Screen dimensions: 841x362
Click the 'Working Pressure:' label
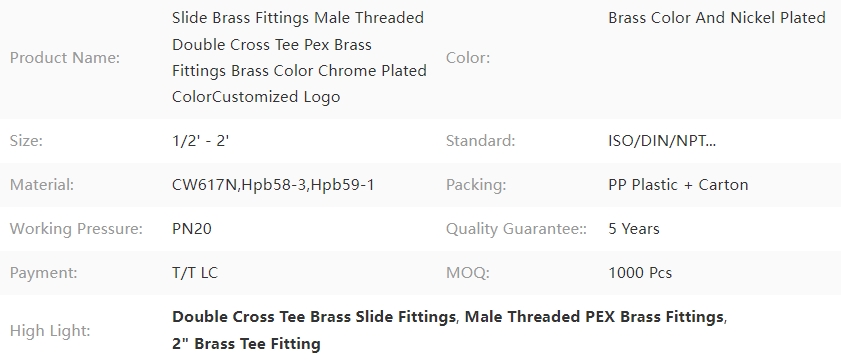(x=76, y=229)
